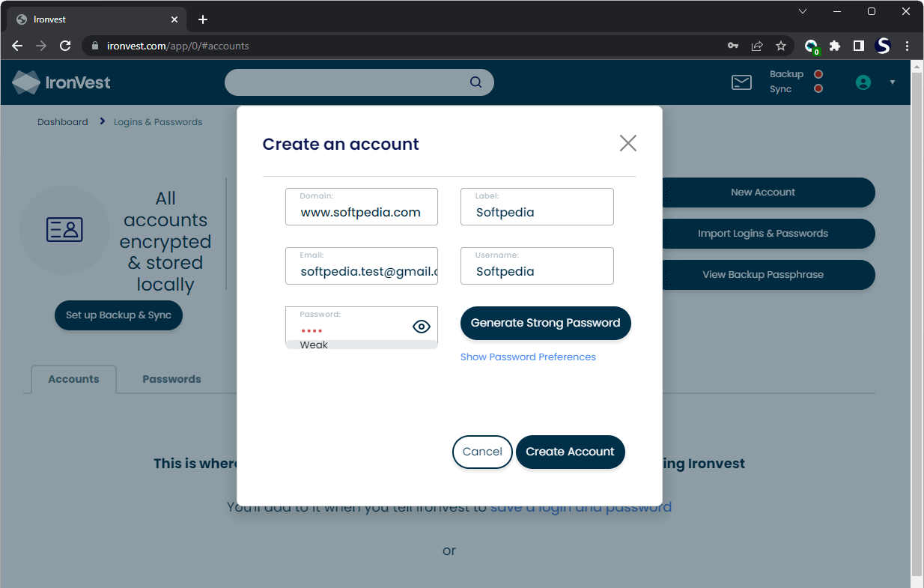This screenshot has height=588, width=924.
Task: Go back in browser
Action: 17,46
